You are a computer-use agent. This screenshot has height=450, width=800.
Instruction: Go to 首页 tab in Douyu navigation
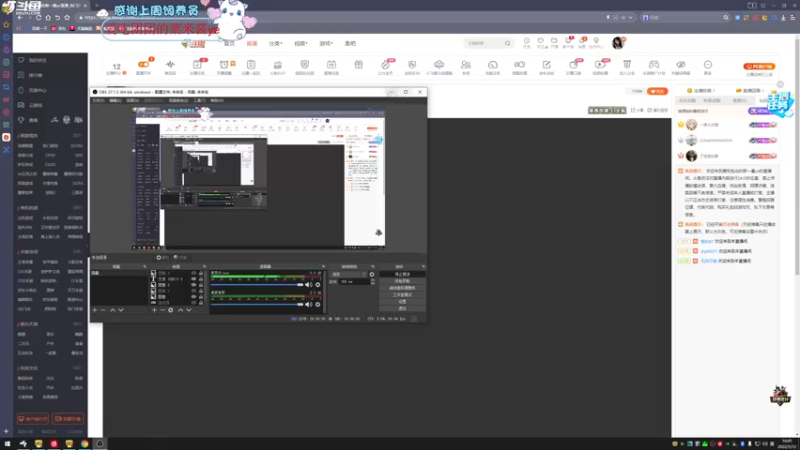tap(230, 44)
